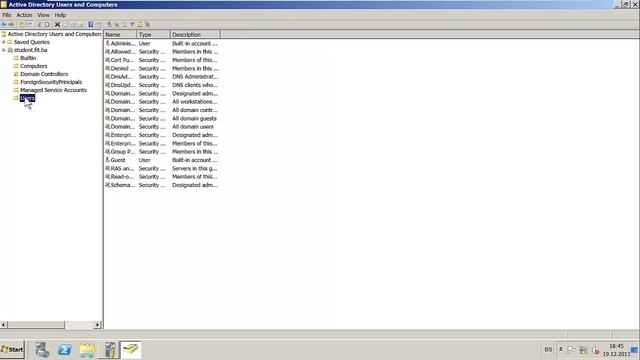Select the Builtin container
640x360 pixels.
click(x=28, y=58)
